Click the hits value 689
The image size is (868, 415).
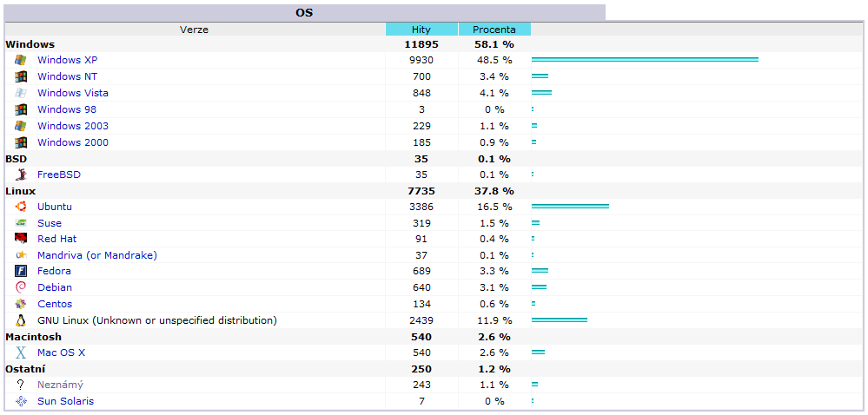click(x=421, y=271)
